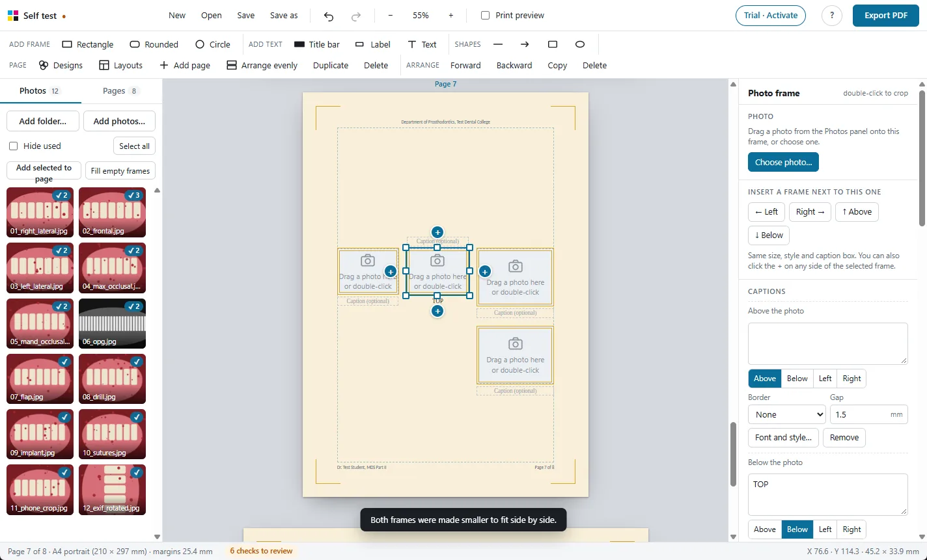Viewport: 927px width, 560px height.
Task: Switch to the Photos tab
Action: coord(40,90)
